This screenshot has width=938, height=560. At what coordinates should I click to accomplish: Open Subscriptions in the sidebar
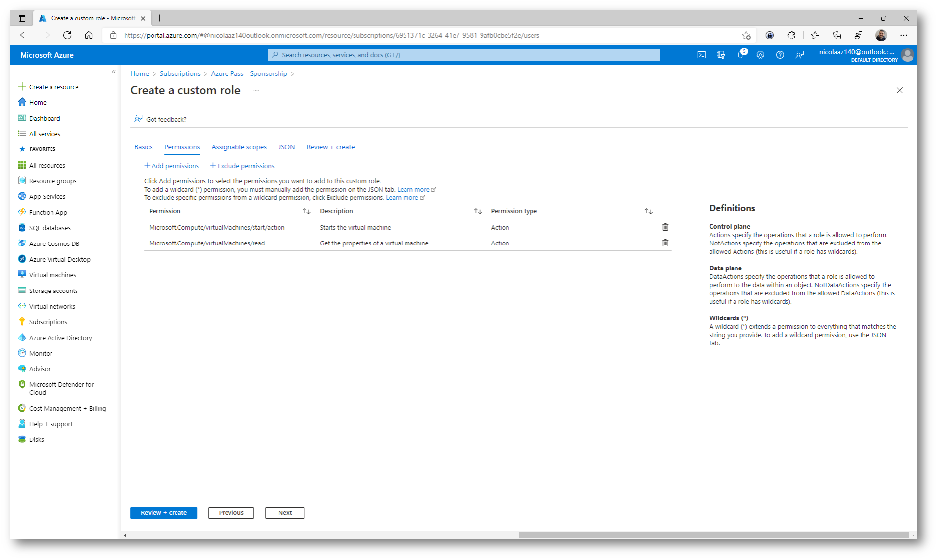[43, 322]
